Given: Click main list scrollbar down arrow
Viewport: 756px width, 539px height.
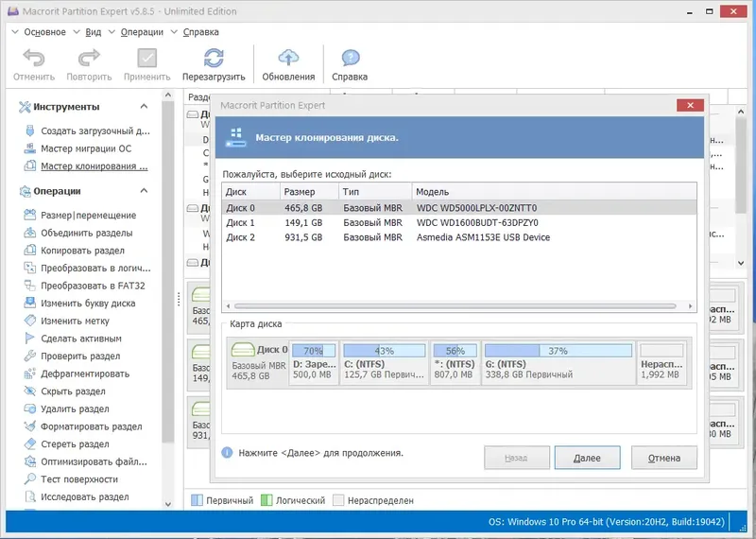Looking at the screenshot, I should pyautogui.click(x=741, y=263).
